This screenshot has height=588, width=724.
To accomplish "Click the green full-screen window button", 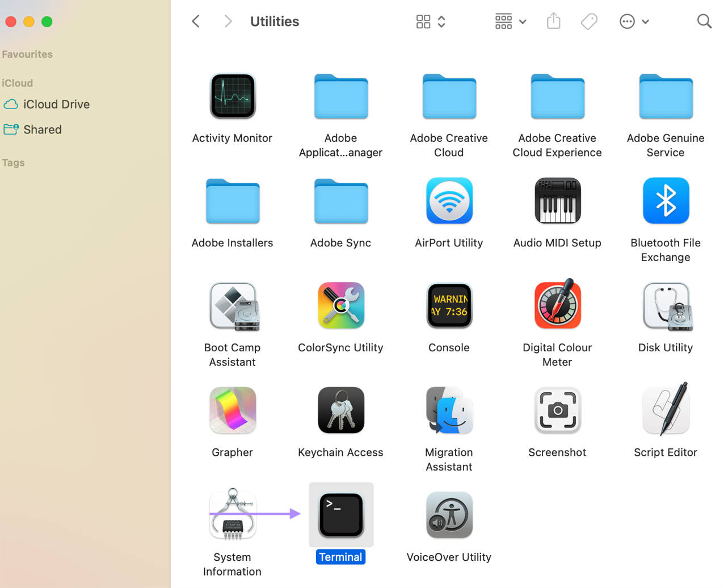I will point(47,22).
